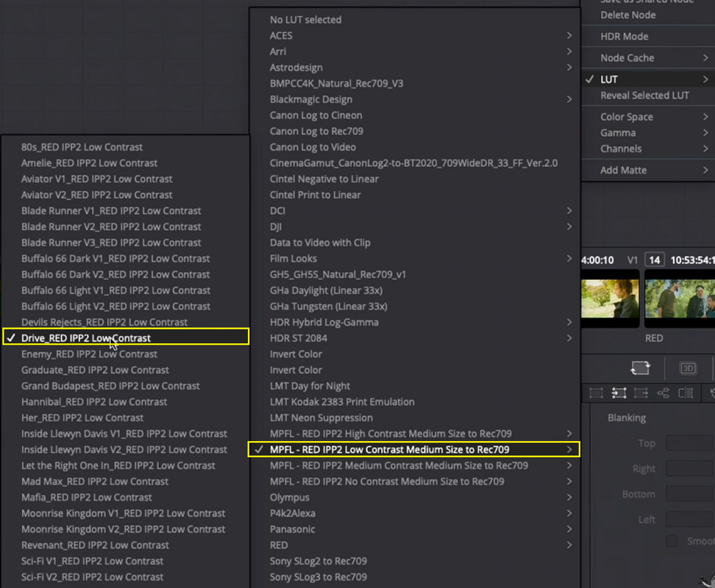Screen dimensions: 715x588
Task: Click the clip number 14 badge
Action: tap(655, 260)
